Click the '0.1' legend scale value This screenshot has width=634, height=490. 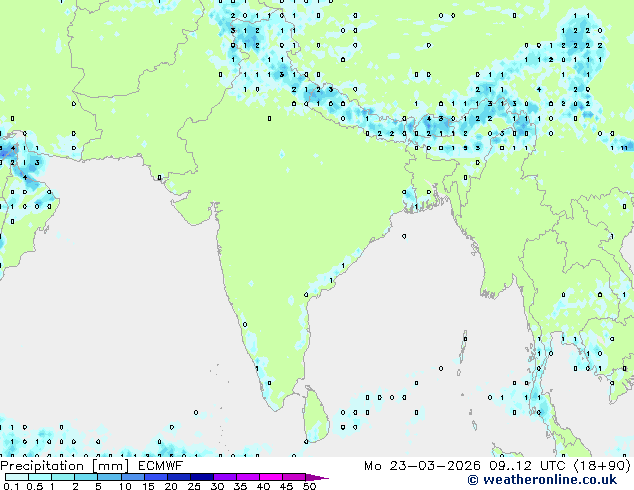[x=11, y=486]
